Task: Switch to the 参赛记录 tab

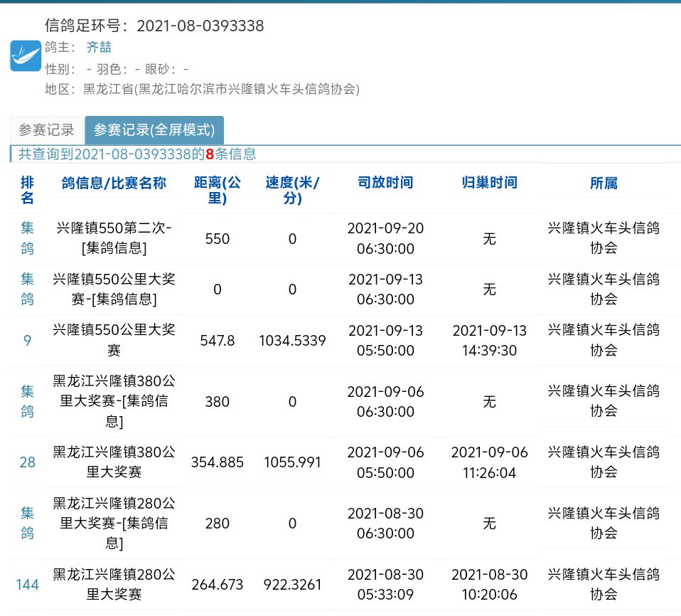Action: pos(46,130)
